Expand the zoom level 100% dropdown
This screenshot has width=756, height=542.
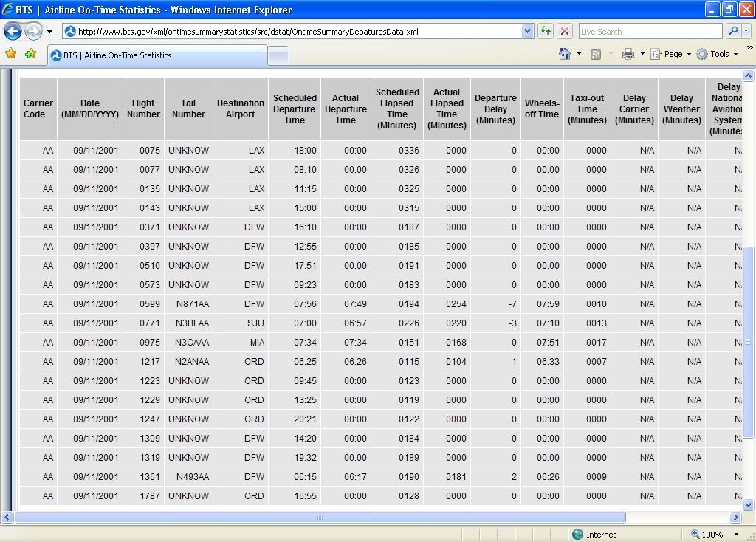[x=735, y=534]
